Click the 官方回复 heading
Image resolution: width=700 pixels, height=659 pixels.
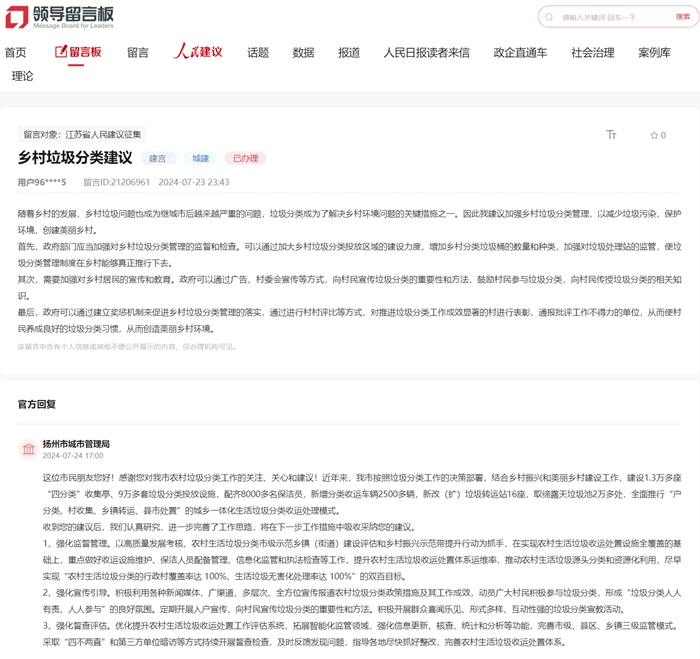(x=37, y=404)
